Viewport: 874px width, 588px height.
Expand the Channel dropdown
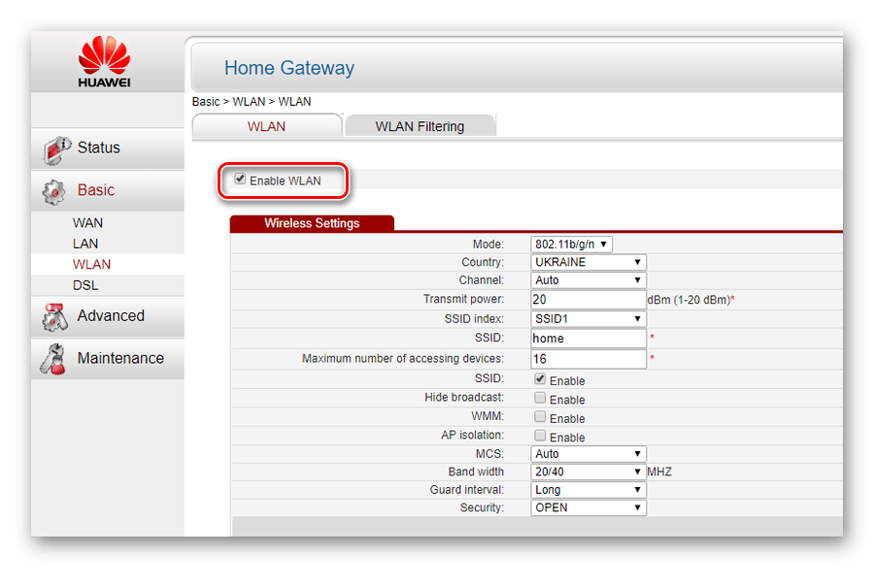[x=588, y=280]
